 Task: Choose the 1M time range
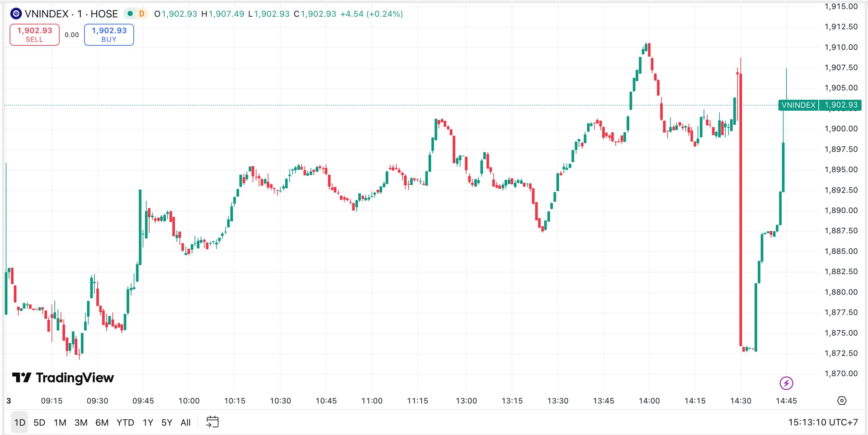60,422
